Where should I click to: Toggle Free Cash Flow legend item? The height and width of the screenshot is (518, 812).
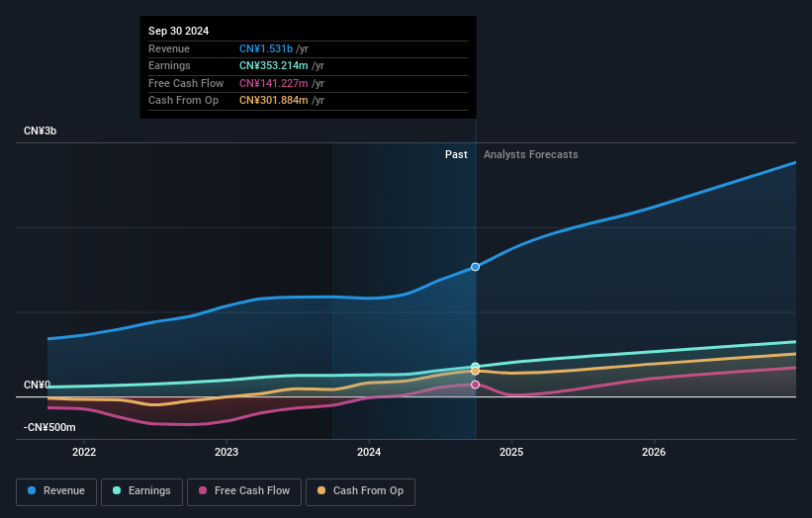tap(241, 491)
